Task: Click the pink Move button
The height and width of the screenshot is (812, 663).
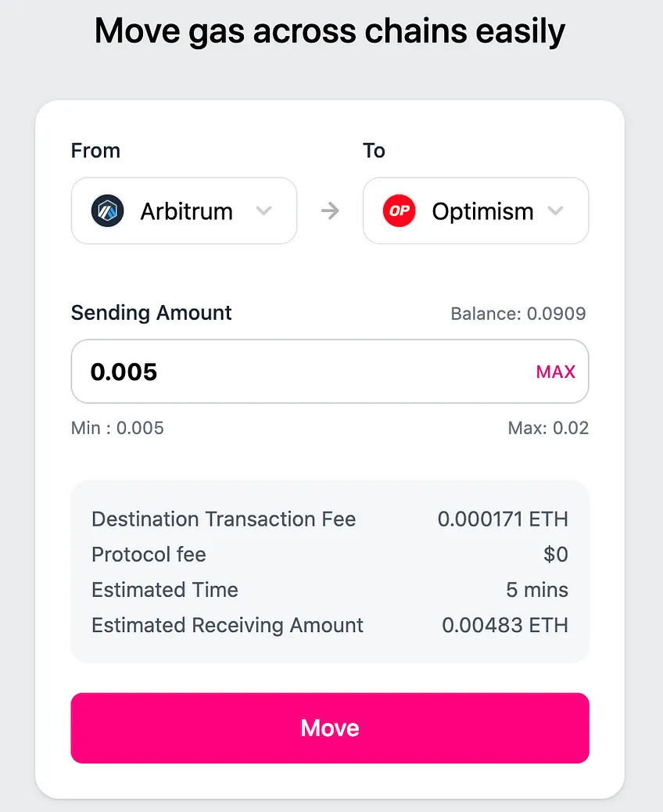Action: point(330,728)
